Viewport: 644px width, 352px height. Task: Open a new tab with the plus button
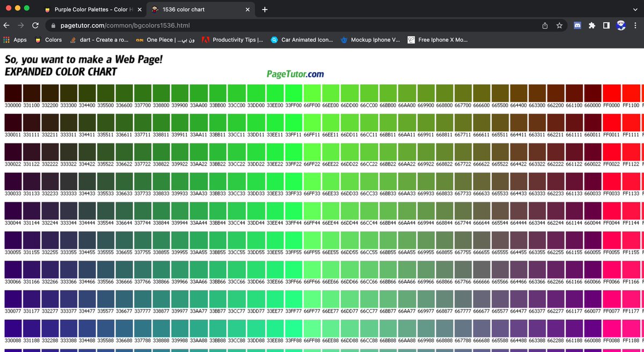265,10
